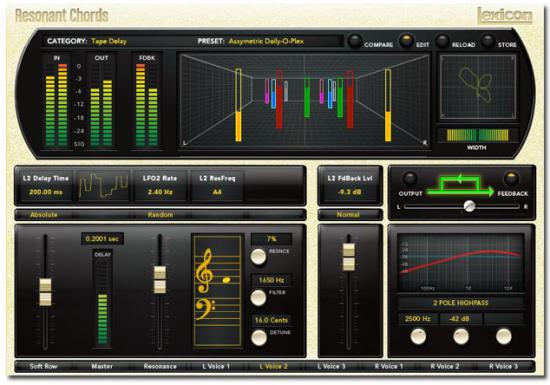The image size is (550, 385).
Task: Click the Resnce knob
Action: click(258, 257)
